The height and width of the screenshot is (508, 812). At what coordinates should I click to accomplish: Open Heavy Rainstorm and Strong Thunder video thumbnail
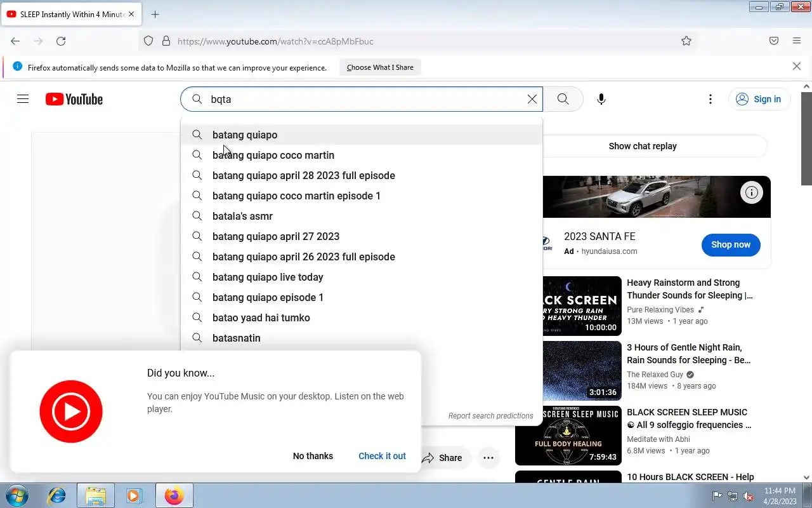pos(582,306)
